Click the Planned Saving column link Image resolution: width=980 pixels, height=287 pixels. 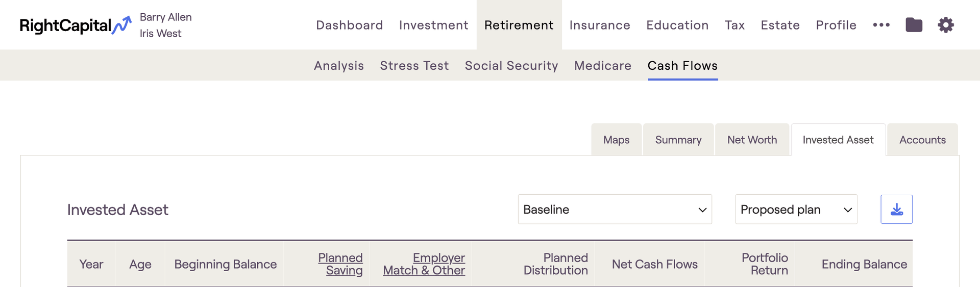[340, 264]
